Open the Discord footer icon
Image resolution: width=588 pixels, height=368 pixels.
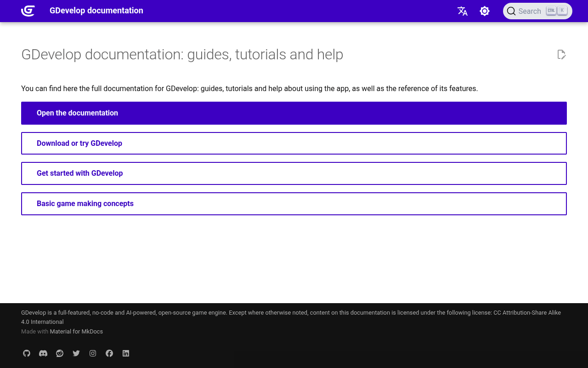point(43,353)
